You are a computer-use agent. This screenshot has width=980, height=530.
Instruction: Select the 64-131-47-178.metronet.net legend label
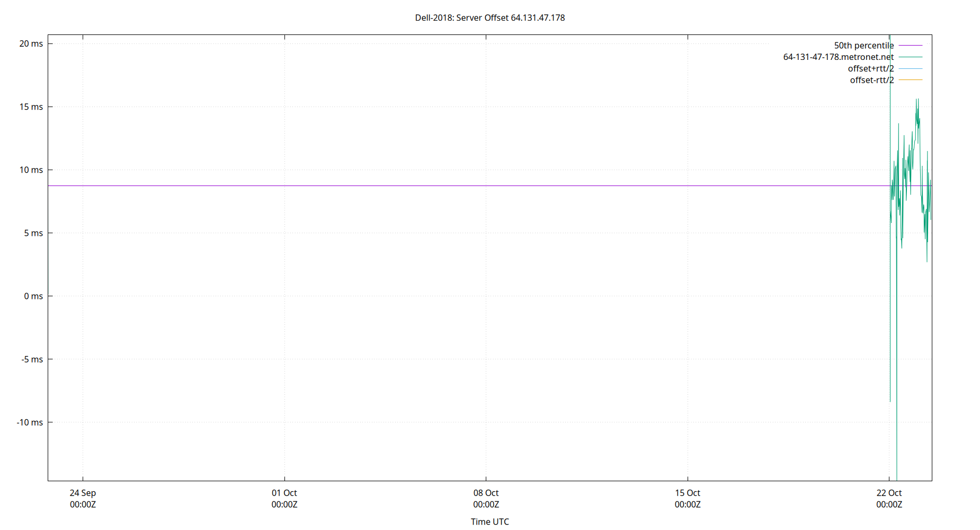(839, 57)
